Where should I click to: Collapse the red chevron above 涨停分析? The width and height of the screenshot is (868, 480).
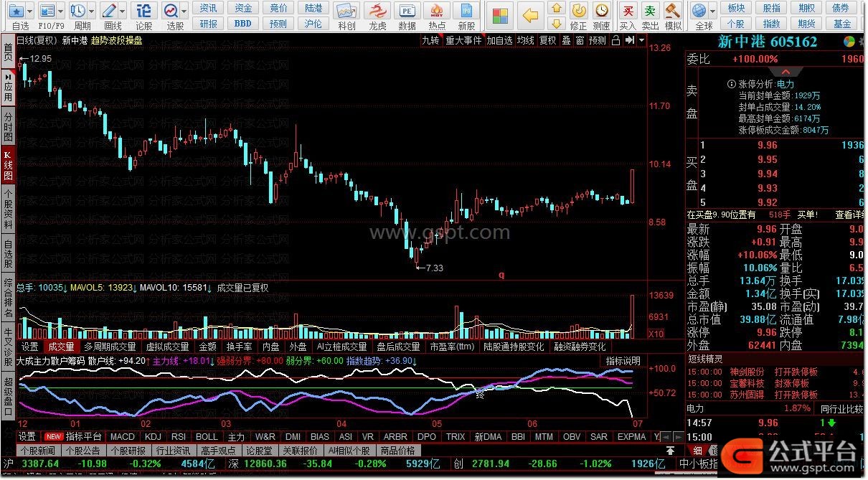[x=786, y=72]
